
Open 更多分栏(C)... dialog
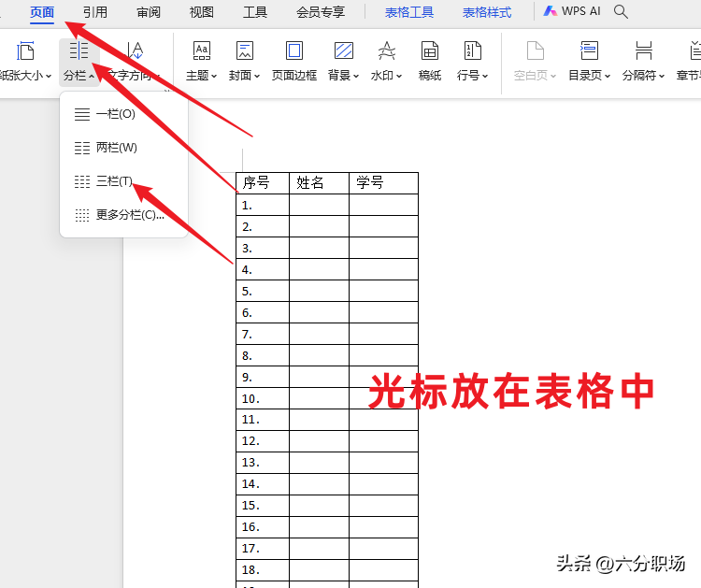123,215
